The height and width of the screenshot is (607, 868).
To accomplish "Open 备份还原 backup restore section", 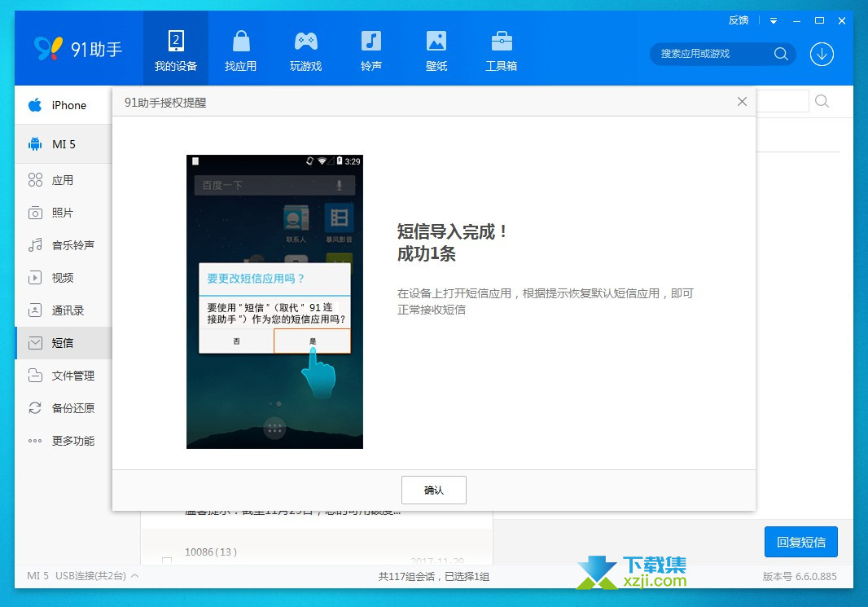I will tap(64, 408).
